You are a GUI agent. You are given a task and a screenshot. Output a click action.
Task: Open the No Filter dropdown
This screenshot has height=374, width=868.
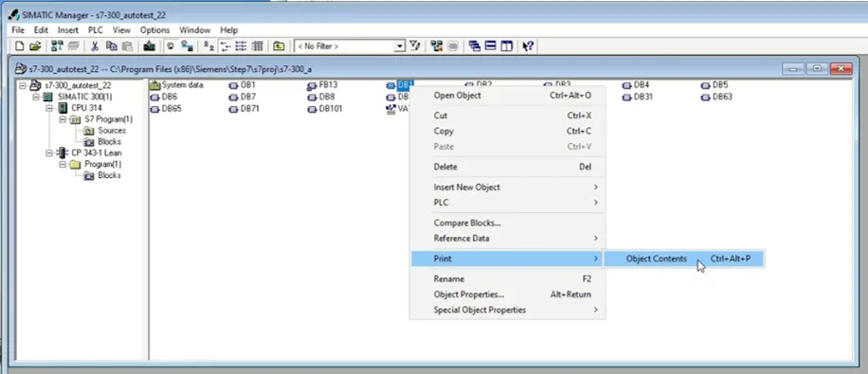pos(400,46)
